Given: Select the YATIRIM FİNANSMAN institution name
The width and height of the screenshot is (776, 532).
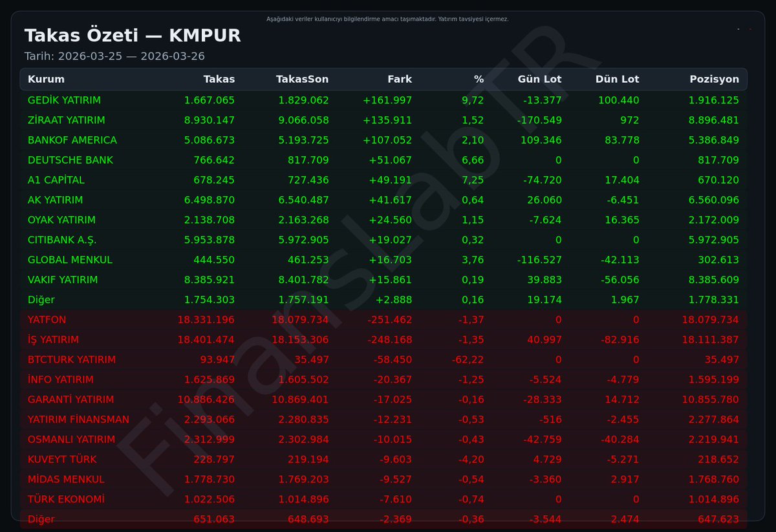Looking at the screenshot, I should click(78, 420).
